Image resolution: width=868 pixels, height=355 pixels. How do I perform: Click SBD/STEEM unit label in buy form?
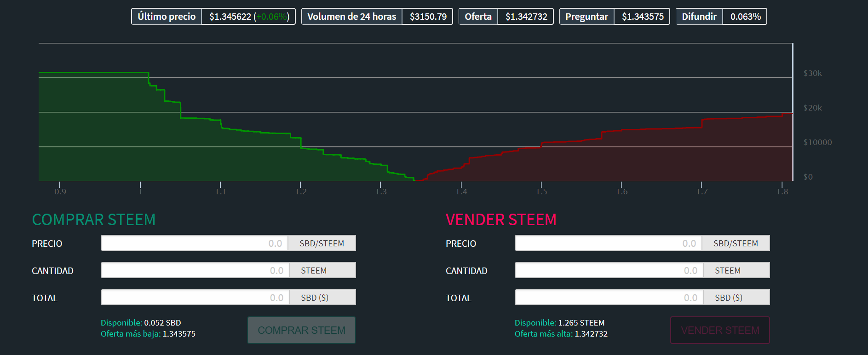coord(322,243)
